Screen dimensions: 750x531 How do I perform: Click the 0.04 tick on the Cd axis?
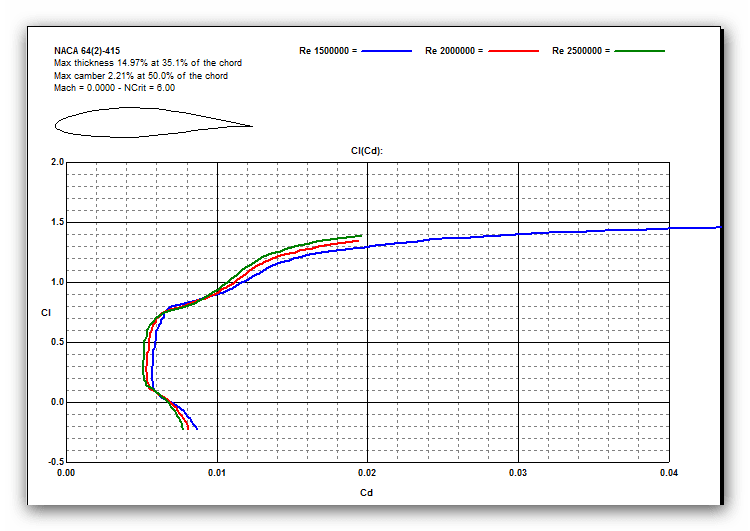pyautogui.click(x=669, y=473)
